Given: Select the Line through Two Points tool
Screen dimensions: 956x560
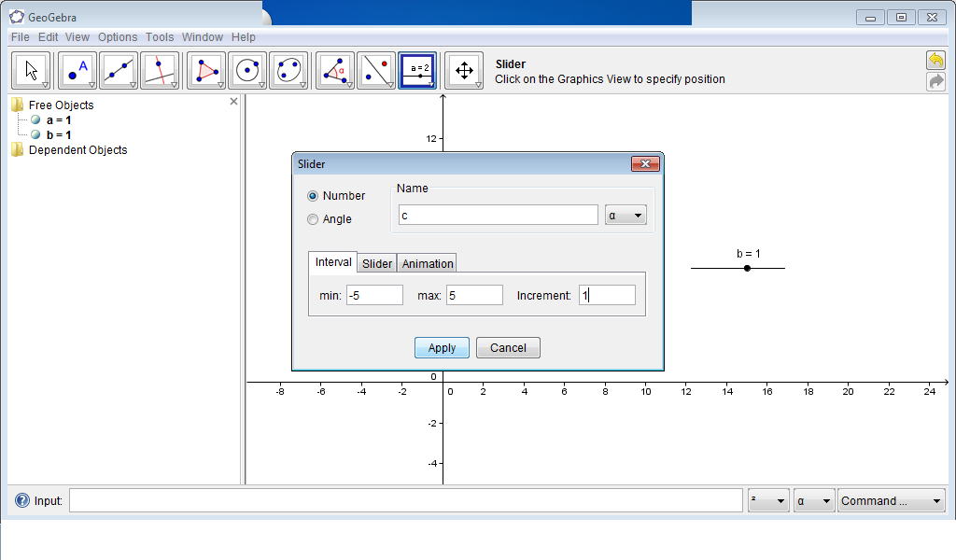Looking at the screenshot, I should (119, 71).
